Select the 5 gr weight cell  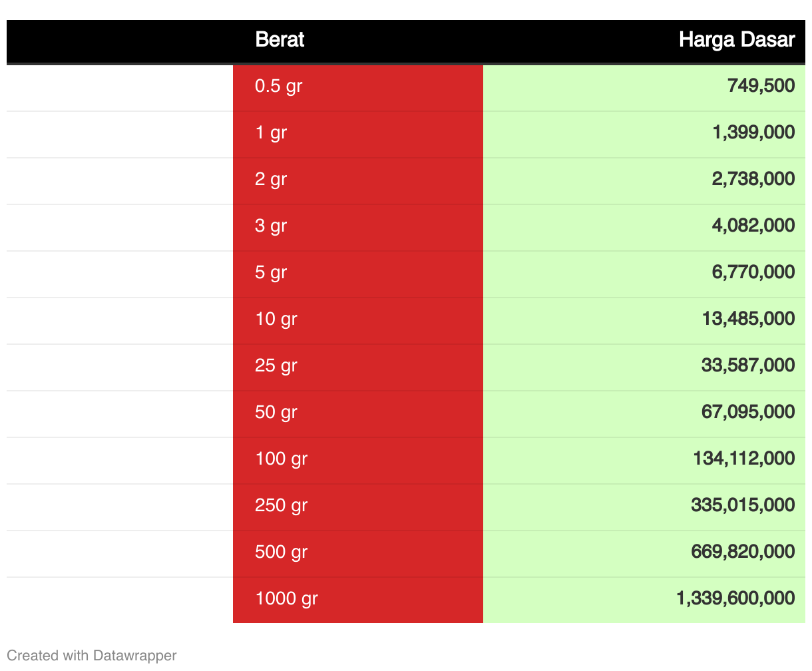pos(358,274)
